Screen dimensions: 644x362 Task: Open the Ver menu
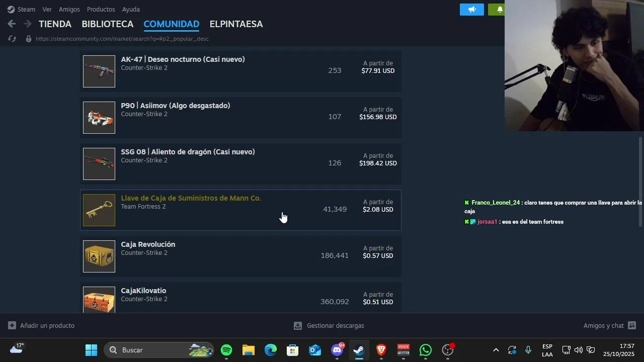47,9
